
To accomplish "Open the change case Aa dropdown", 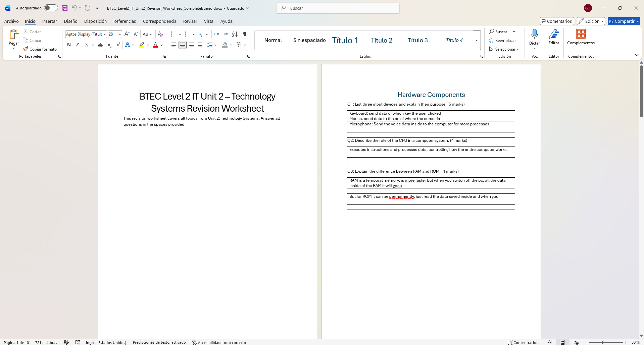I will pyautogui.click(x=147, y=34).
